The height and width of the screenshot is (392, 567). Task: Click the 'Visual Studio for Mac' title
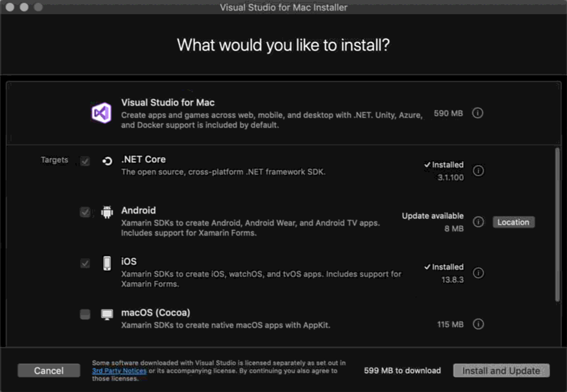click(168, 103)
